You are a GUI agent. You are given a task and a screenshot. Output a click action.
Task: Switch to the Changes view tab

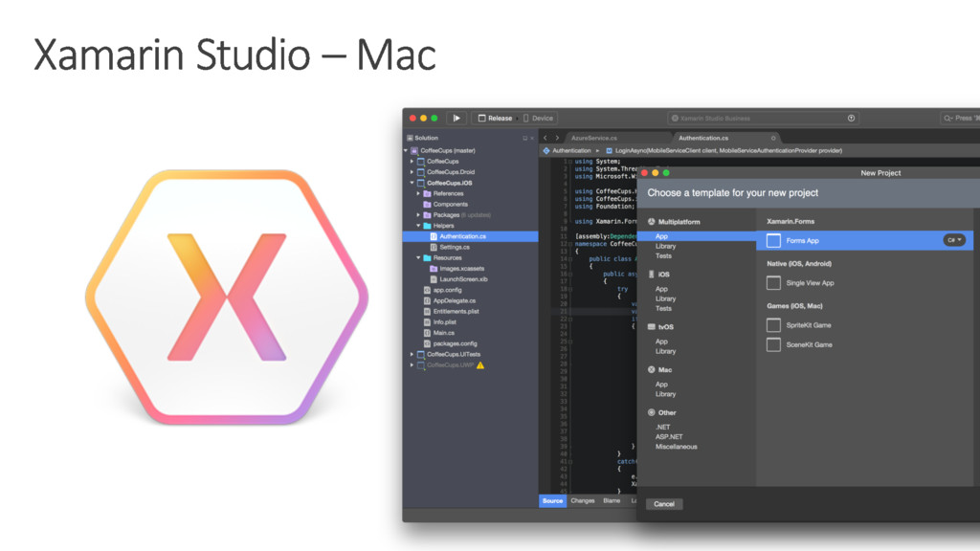pos(583,501)
